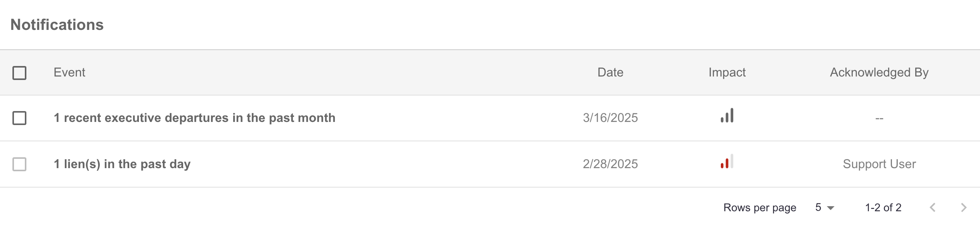Select the 3/16/2025 date cell
This screenshot has width=980, height=226.
click(610, 118)
